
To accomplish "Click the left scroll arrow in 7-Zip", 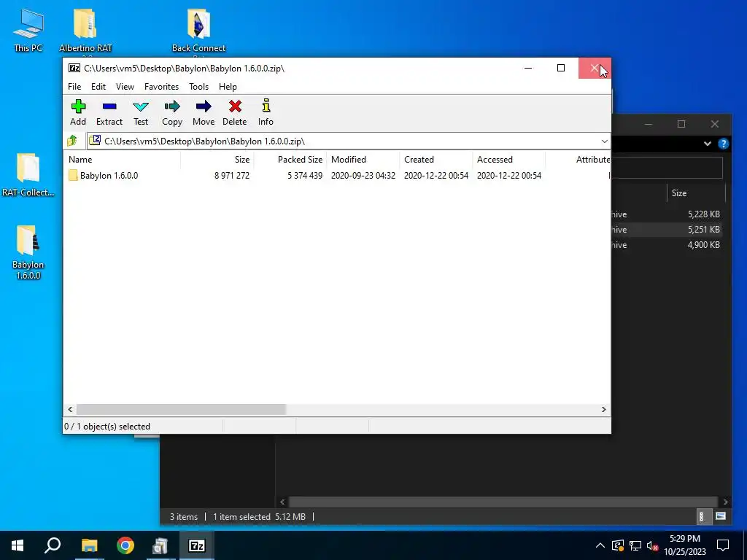I will click(x=70, y=410).
